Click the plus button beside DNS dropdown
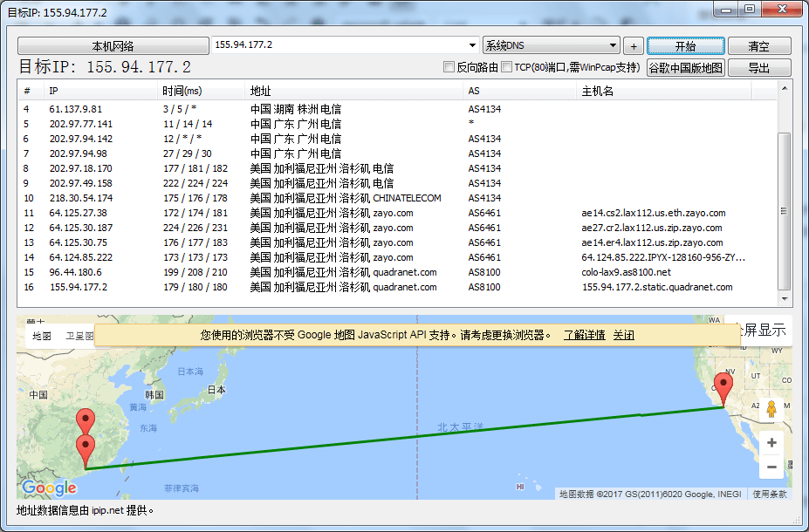Screen dimensions: 809x532 (634, 46)
